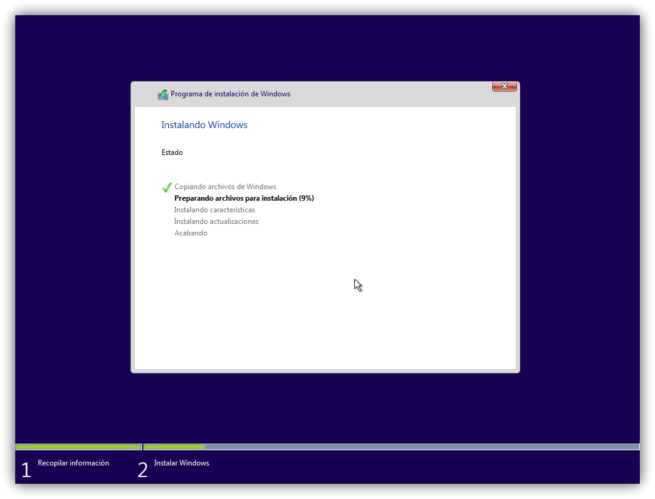Close the Windows installation program dialog
Image resolution: width=655 pixels, height=499 pixels.
[504, 88]
